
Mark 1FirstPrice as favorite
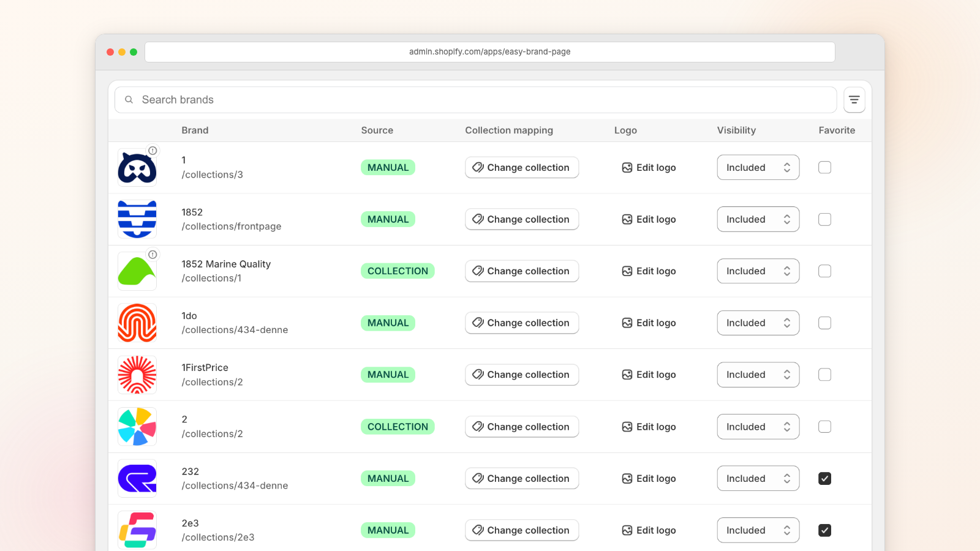click(825, 375)
